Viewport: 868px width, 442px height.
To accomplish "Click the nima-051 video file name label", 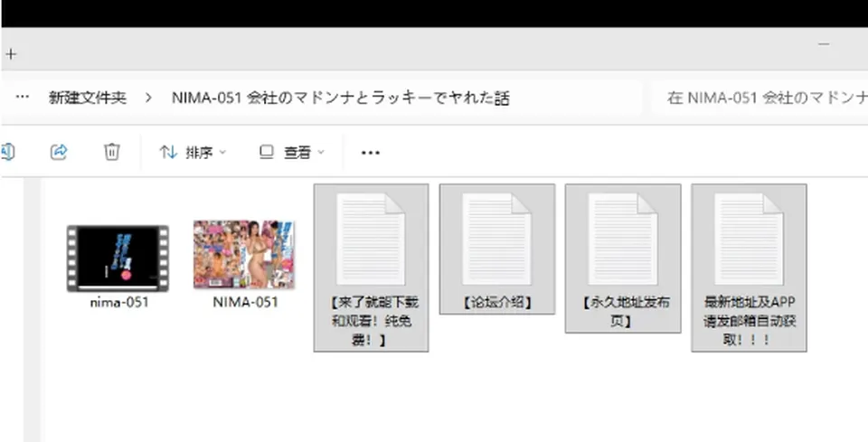I will pyautogui.click(x=119, y=303).
